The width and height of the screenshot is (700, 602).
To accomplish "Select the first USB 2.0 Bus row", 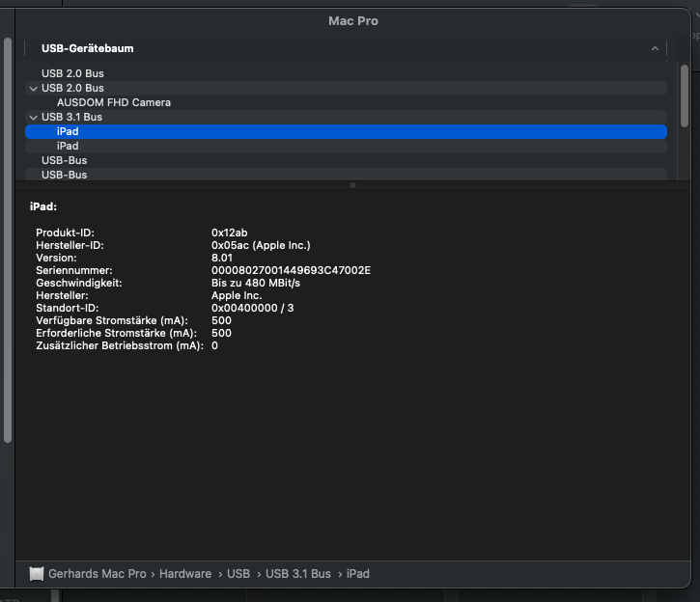I will coord(346,73).
